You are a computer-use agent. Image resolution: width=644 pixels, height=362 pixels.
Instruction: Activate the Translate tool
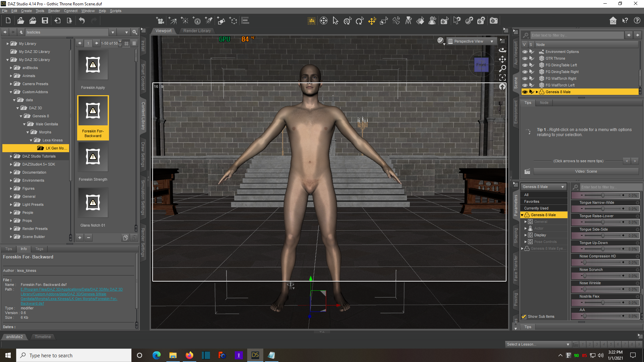pyautogui.click(x=372, y=21)
